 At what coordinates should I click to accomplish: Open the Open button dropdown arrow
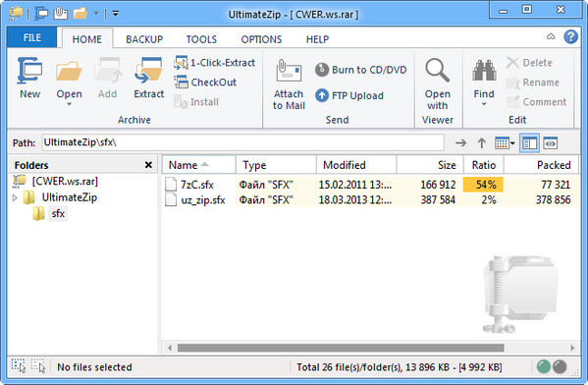pos(69,104)
